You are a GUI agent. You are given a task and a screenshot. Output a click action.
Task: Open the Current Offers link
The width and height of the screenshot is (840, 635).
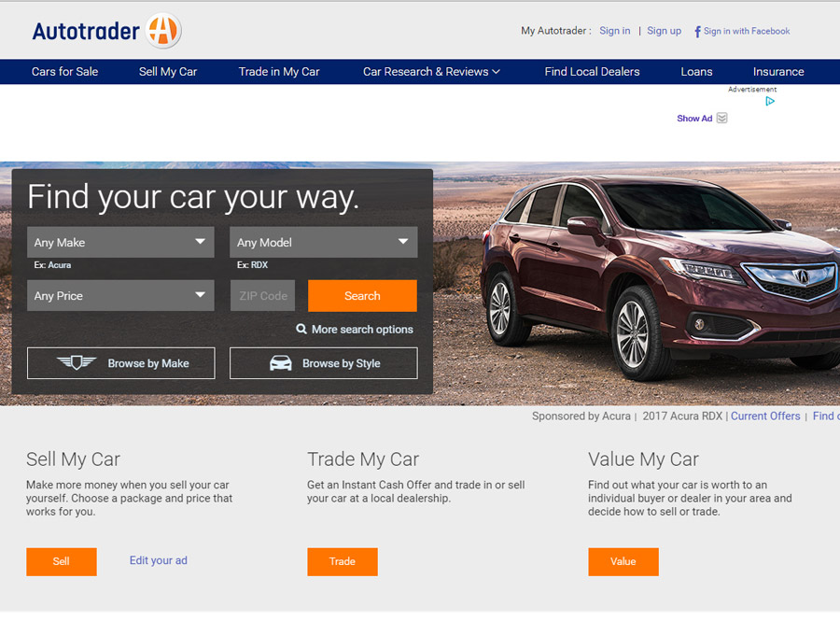point(765,416)
